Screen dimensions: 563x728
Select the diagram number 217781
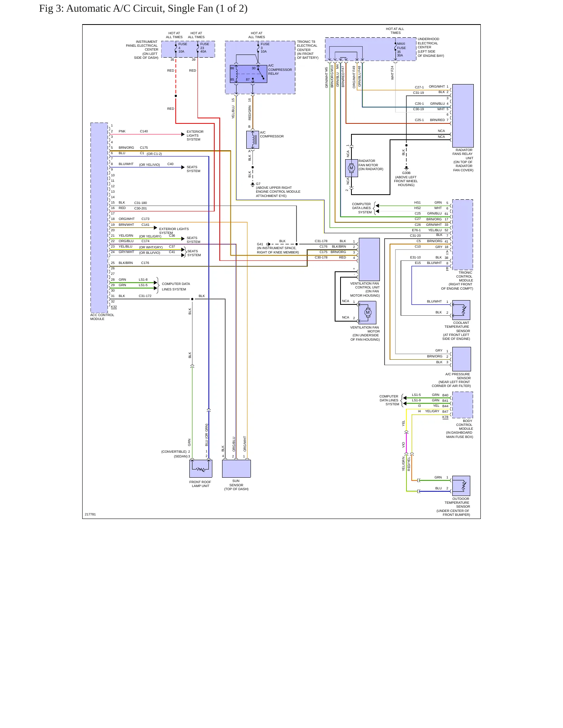coord(90,514)
